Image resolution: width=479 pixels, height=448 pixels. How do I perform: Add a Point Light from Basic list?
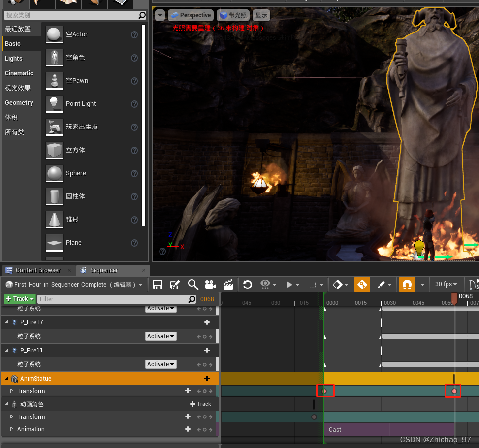tap(81, 104)
